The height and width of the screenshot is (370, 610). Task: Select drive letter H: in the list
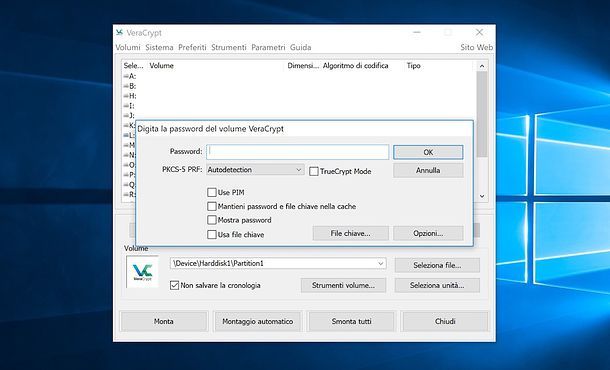(130, 96)
